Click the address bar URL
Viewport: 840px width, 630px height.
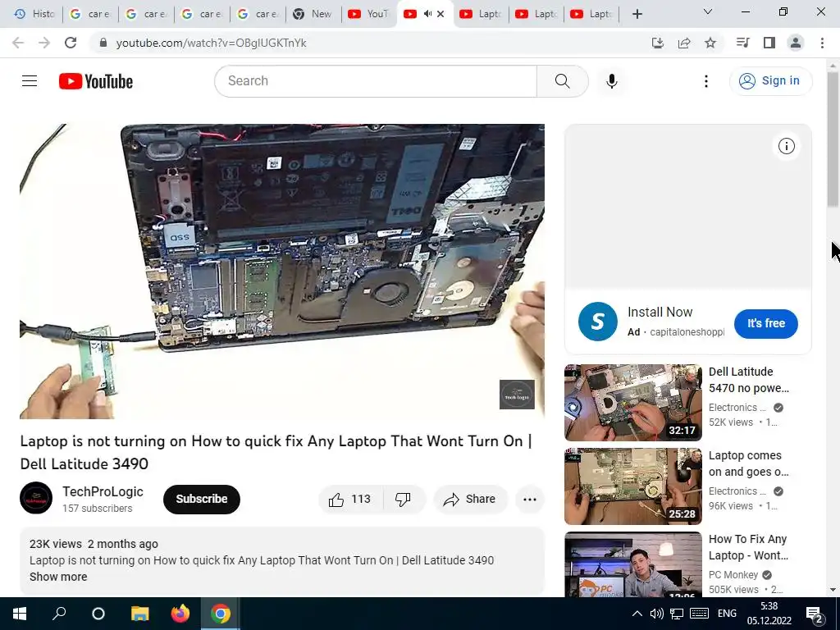click(x=211, y=43)
